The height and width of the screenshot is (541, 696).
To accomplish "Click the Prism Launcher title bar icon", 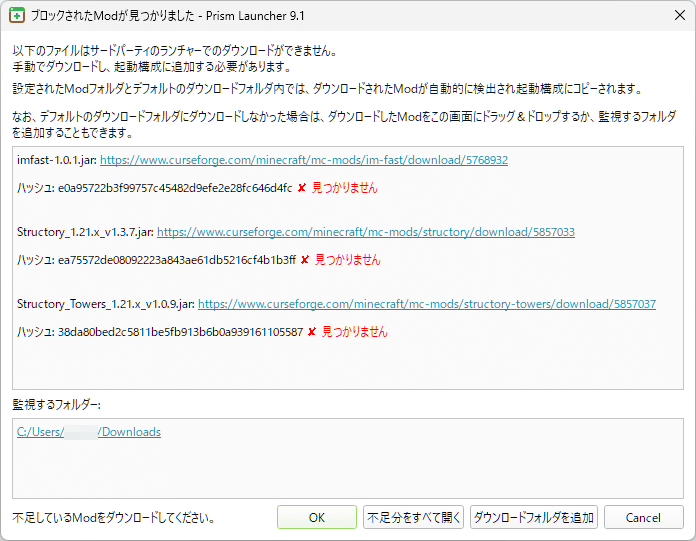I will click(17, 16).
